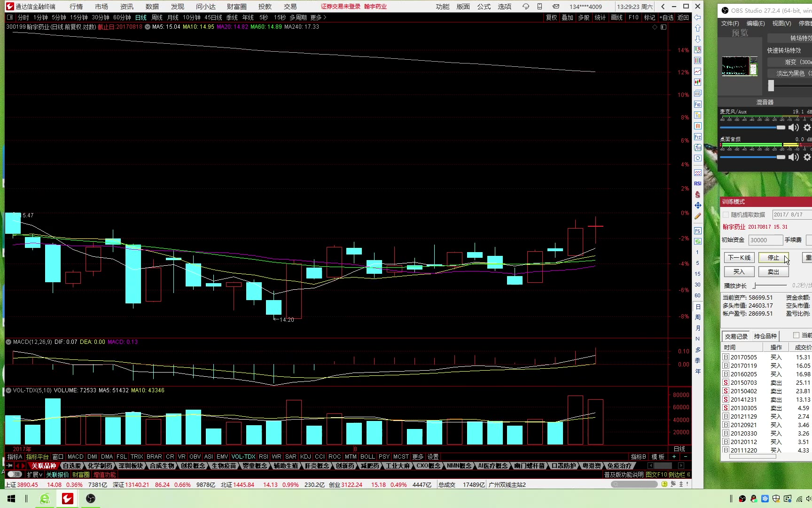Open the 复权 options in the chart toolbar
Viewport: 812px width, 508px height.
[x=551, y=17]
